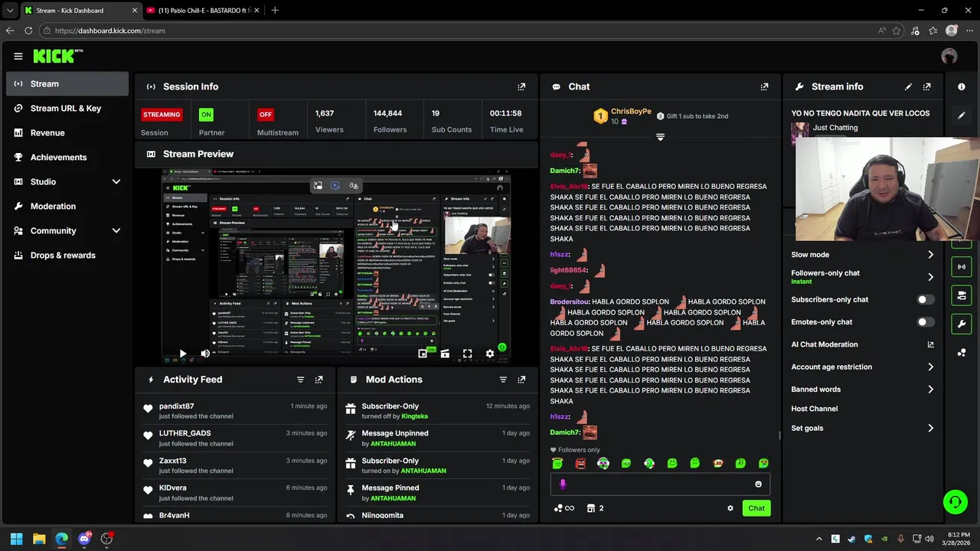
Task: Click the three-dots icon in right rail
Action: pyautogui.click(x=962, y=352)
